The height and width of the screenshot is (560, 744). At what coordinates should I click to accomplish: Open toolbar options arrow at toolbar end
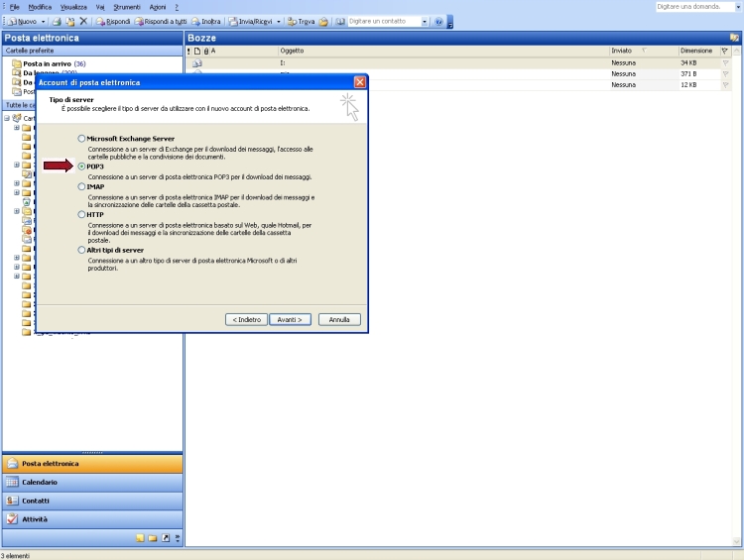coord(450,22)
